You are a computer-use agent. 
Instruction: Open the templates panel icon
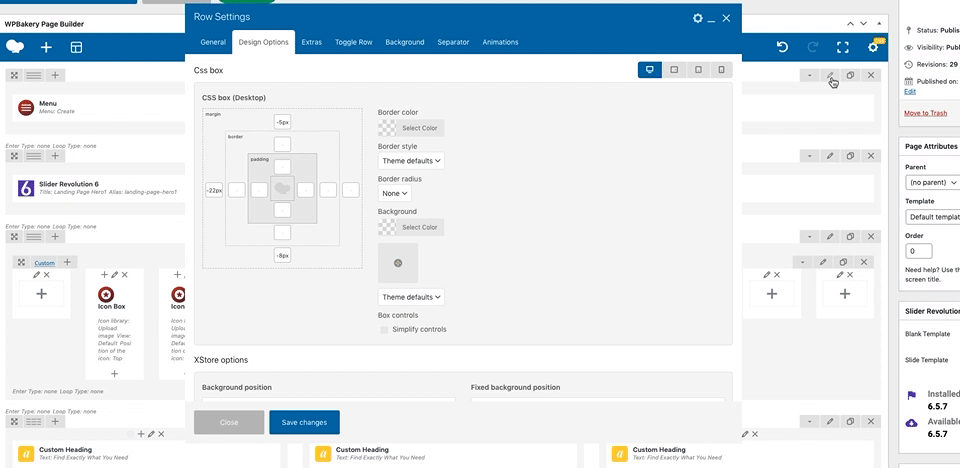(77, 47)
